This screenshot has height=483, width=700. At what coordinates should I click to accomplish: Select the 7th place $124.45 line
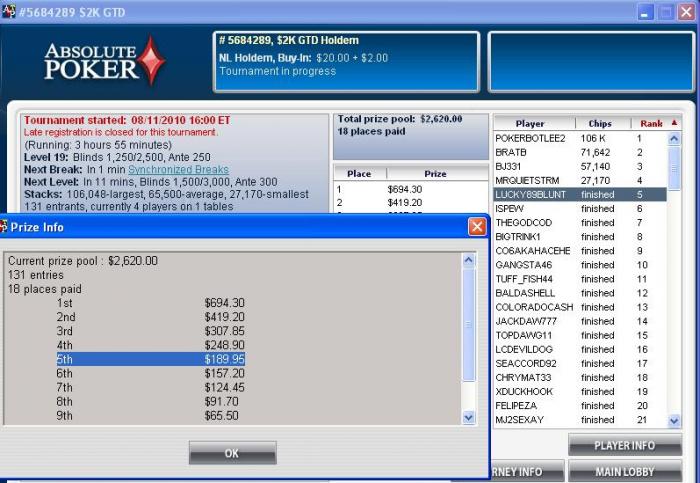pyautogui.click(x=150, y=387)
